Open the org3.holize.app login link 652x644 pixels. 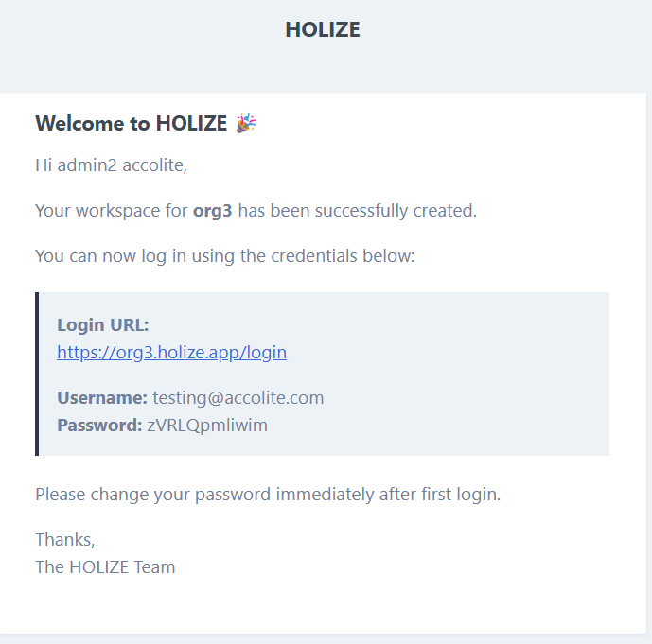tap(171, 353)
